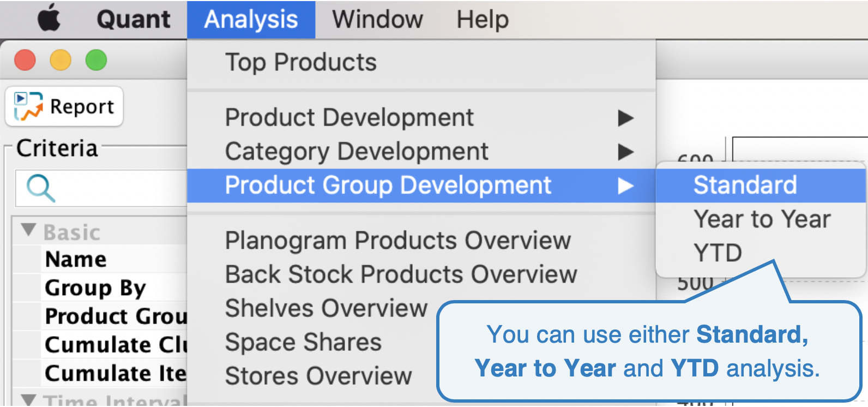
Task: Open the Help menu
Action: pos(483,20)
